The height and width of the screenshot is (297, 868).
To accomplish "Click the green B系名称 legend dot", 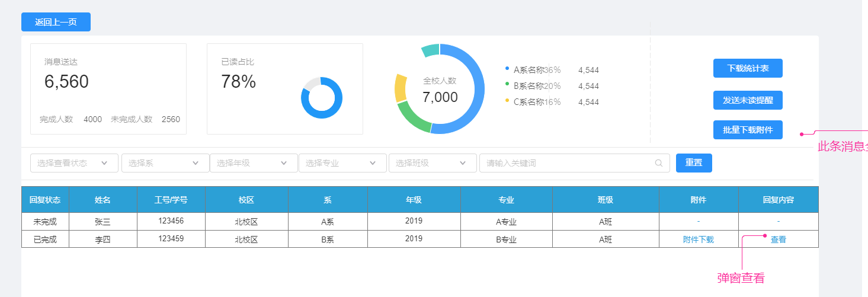I will (507, 85).
